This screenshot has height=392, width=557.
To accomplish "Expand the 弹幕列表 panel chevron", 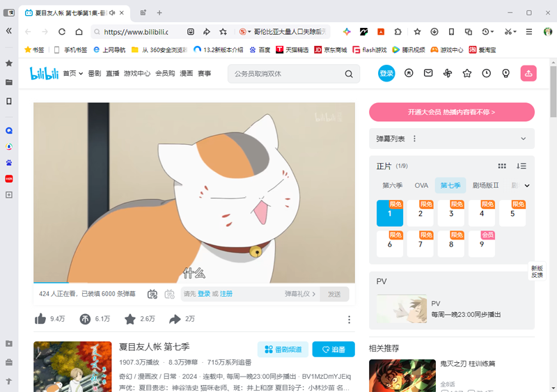I will 524,139.
